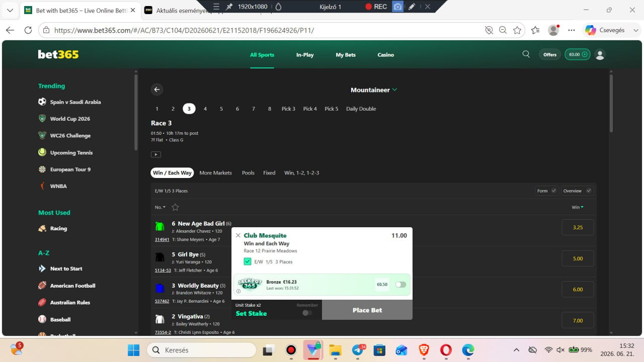This screenshot has width=644, height=362.
Task: Close the Club Mesquite bet slip
Action: pos(238,235)
